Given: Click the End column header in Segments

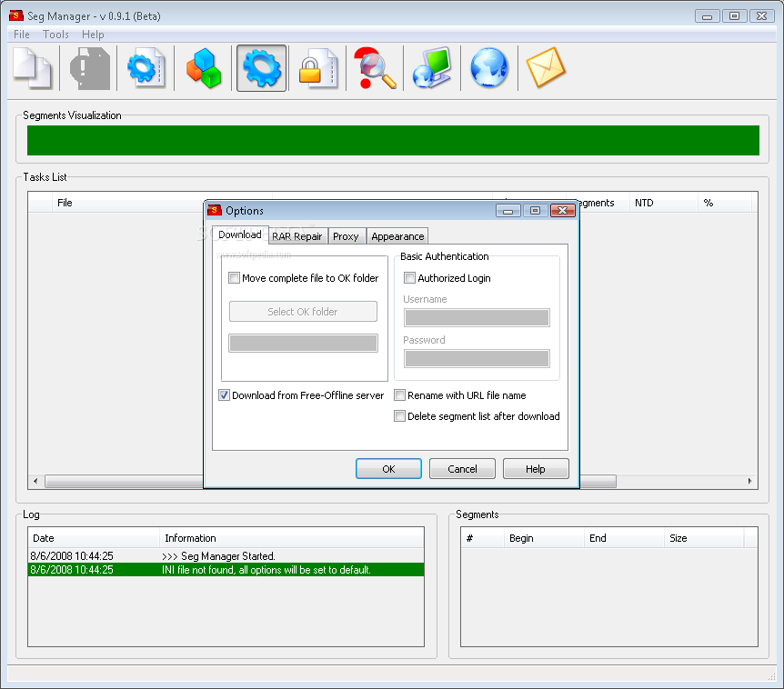Looking at the screenshot, I should [x=624, y=538].
